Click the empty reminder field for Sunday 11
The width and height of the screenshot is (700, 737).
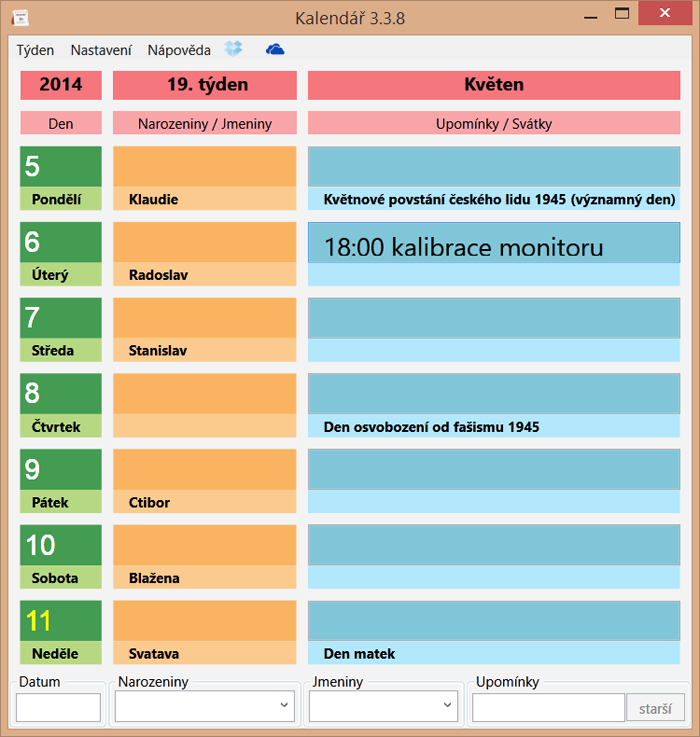point(494,621)
